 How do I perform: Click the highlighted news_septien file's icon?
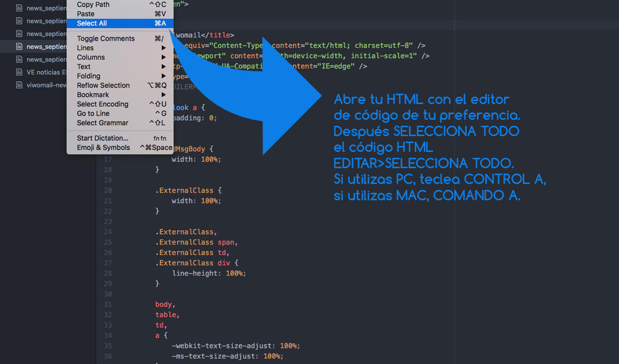pyautogui.click(x=19, y=47)
